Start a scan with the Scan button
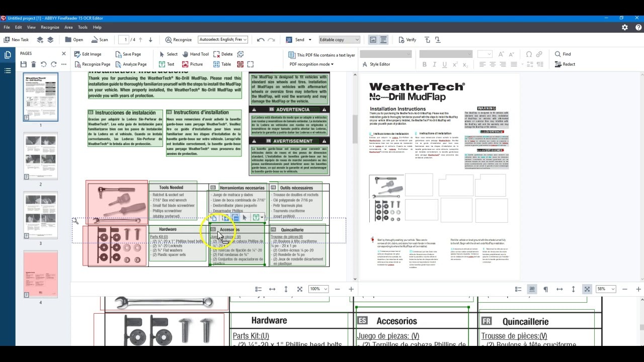Image resolution: width=644 pixels, height=362 pixels. 100,40
